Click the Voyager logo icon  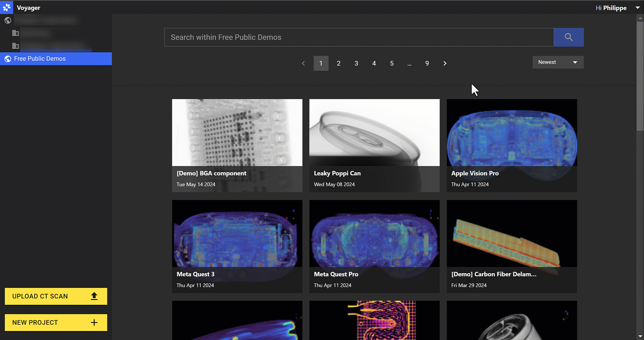point(7,7)
